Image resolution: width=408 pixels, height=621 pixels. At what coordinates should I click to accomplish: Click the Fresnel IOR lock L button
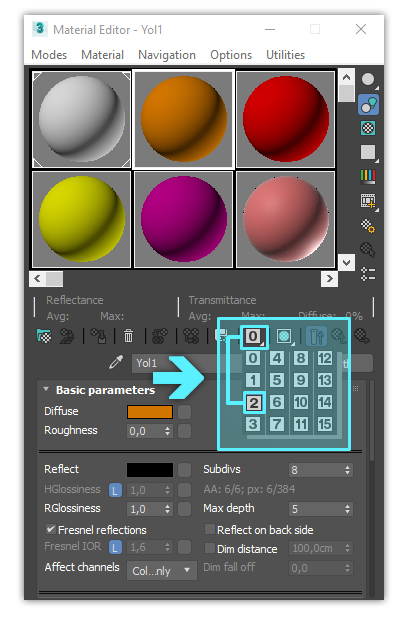[115, 548]
